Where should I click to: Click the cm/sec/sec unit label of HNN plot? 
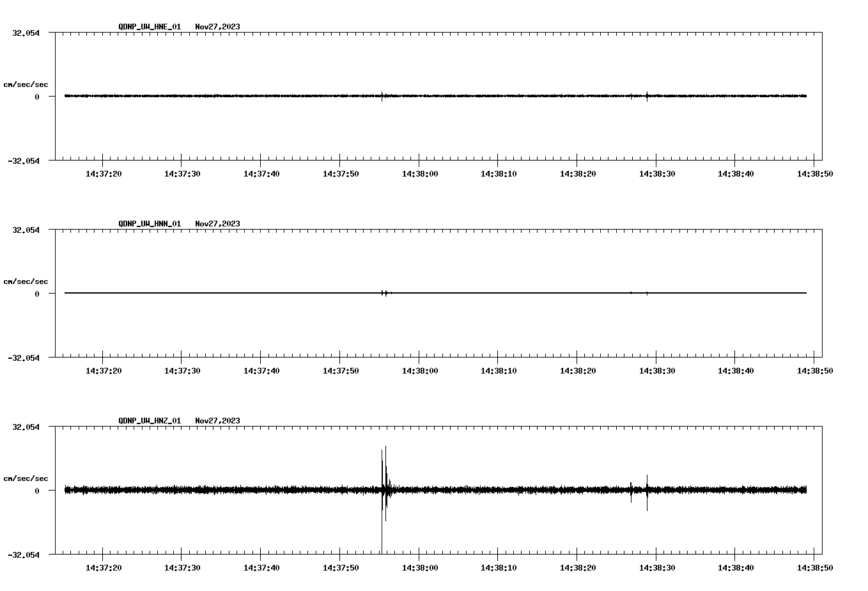[26, 281]
